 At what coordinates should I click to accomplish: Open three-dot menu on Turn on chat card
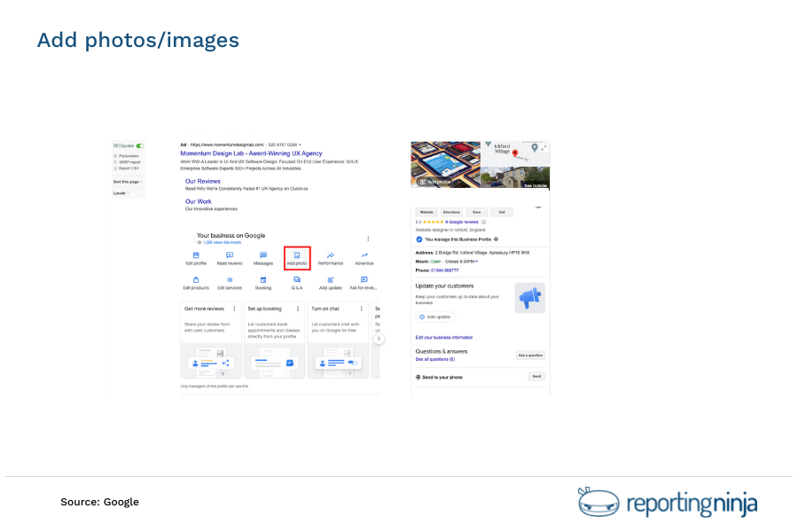[362, 309]
